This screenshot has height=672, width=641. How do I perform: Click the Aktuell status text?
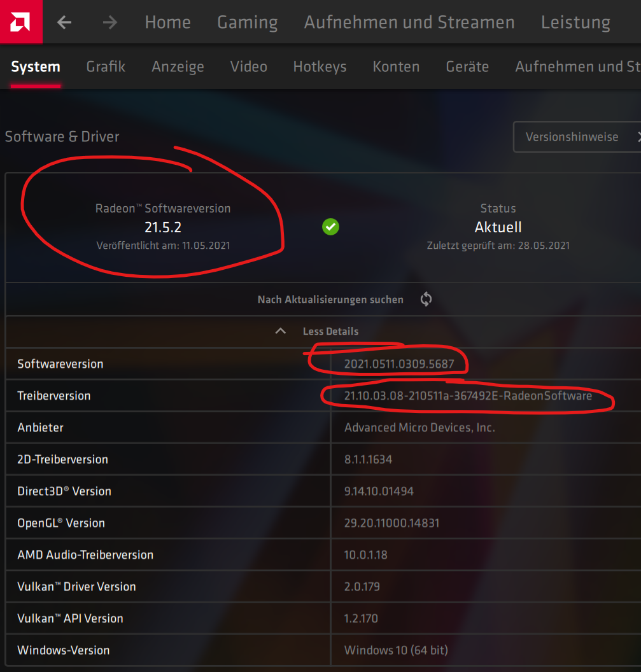pos(498,227)
